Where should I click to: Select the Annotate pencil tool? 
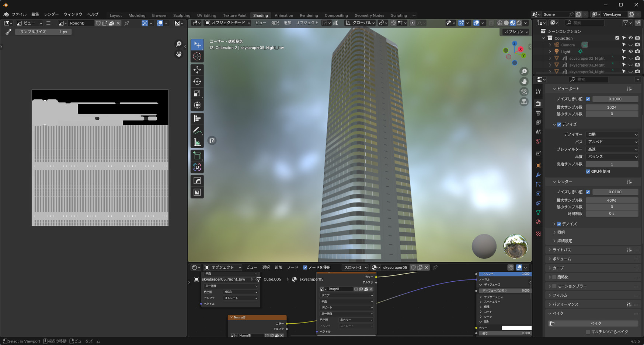197,131
